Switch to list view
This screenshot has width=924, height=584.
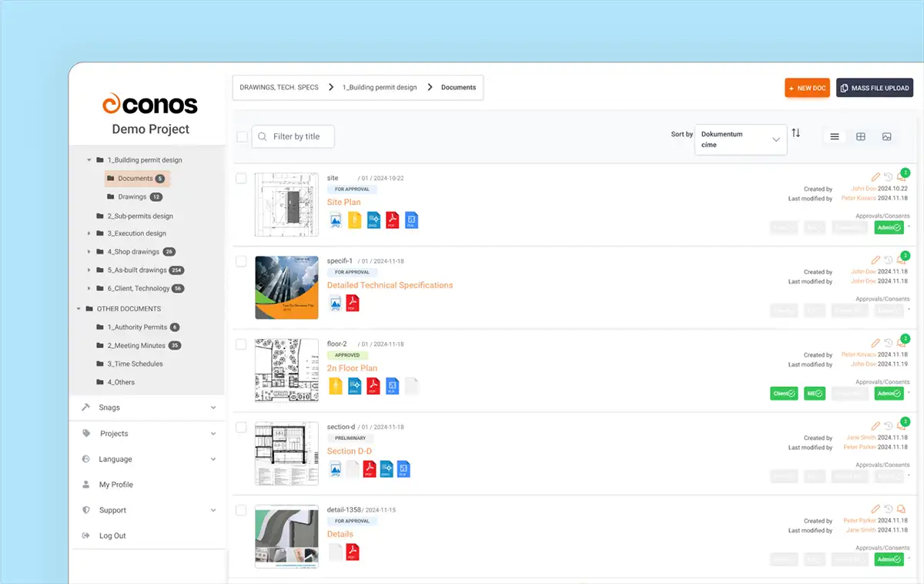(x=835, y=136)
